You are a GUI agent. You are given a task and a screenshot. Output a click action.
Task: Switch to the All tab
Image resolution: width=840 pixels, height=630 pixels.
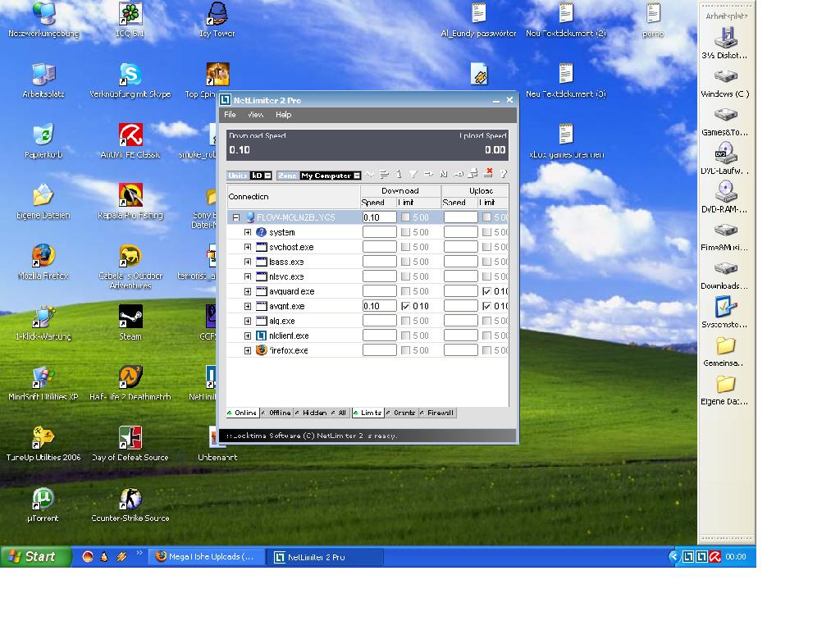(x=339, y=413)
